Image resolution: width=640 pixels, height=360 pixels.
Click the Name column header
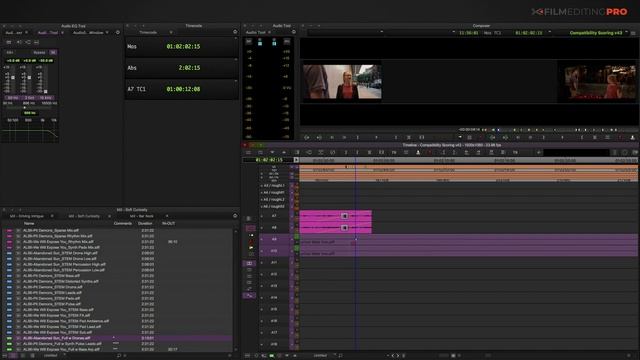pos(29,223)
